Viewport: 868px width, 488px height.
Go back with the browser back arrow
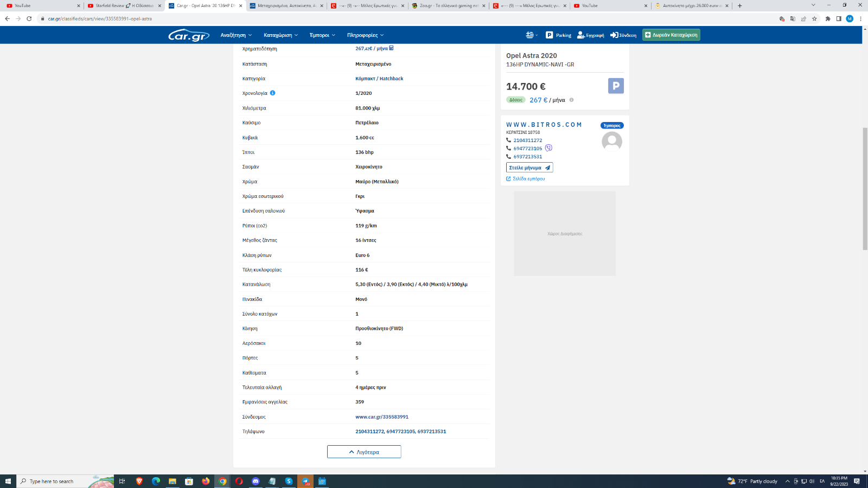pyautogui.click(x=8, y=18)
